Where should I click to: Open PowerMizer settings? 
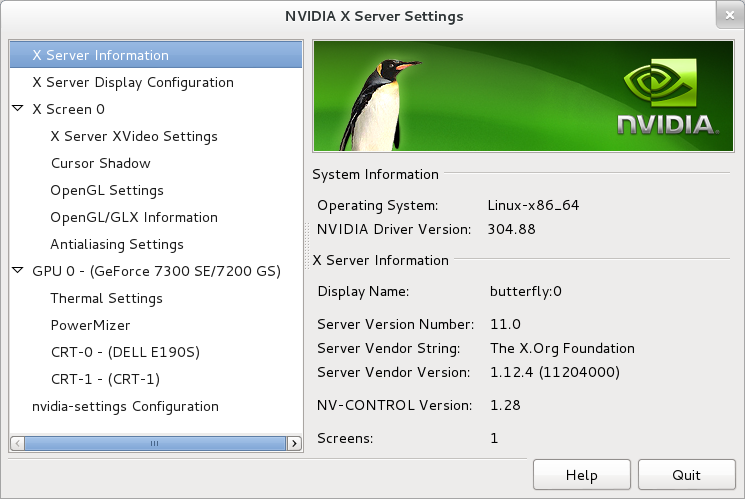click(x=90, y=326)
